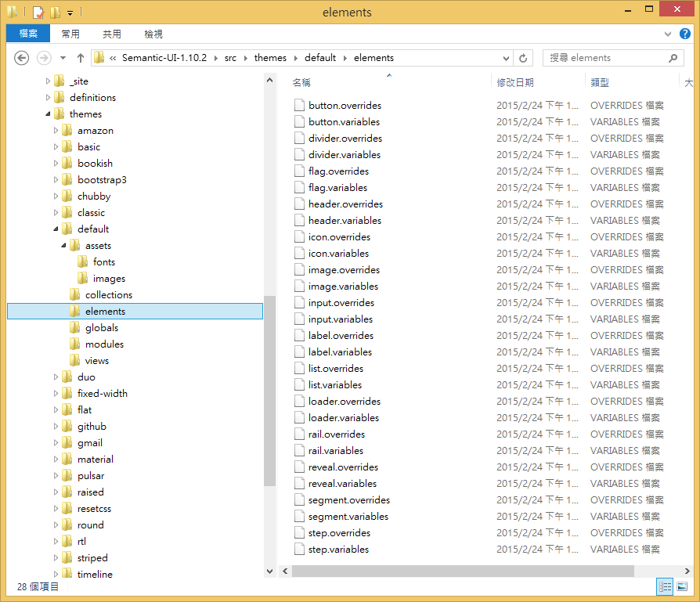Expand the ribbon with the chevron
Screen dimensions: 700x602
click(668, 34)
